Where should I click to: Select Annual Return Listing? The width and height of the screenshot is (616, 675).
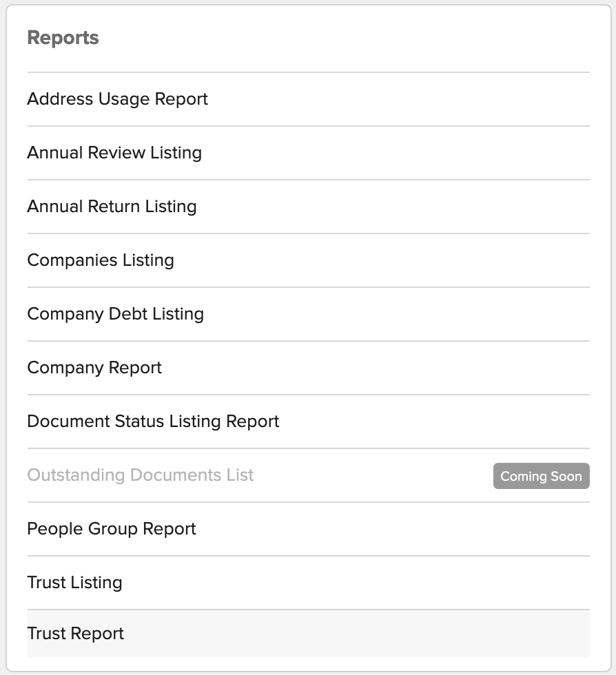click(309, 207)
